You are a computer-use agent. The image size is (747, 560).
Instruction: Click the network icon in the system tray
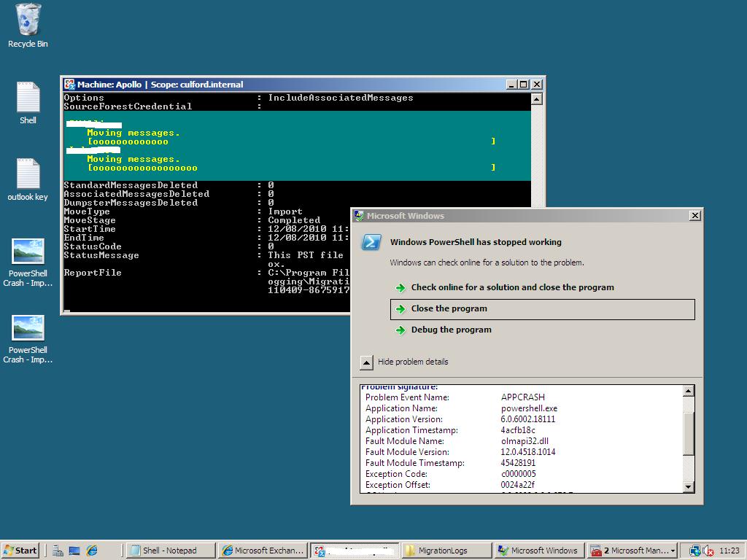point(695,551)
